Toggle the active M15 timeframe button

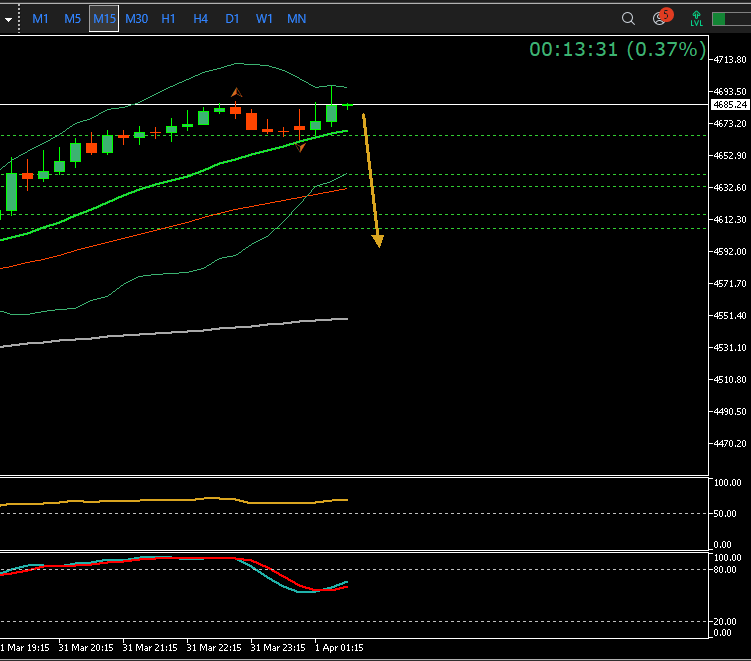click(104, 19)
